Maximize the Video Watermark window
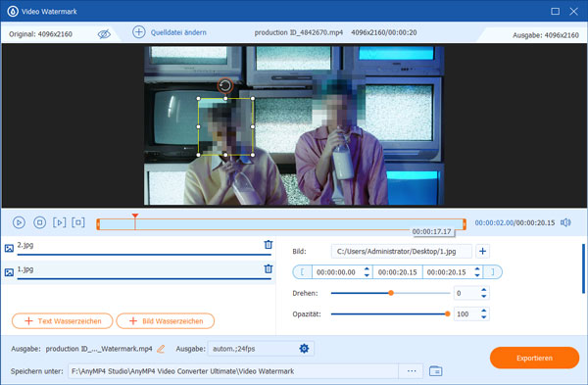The width and height of the screenshot is (588, 385). (x=556, y=11)
